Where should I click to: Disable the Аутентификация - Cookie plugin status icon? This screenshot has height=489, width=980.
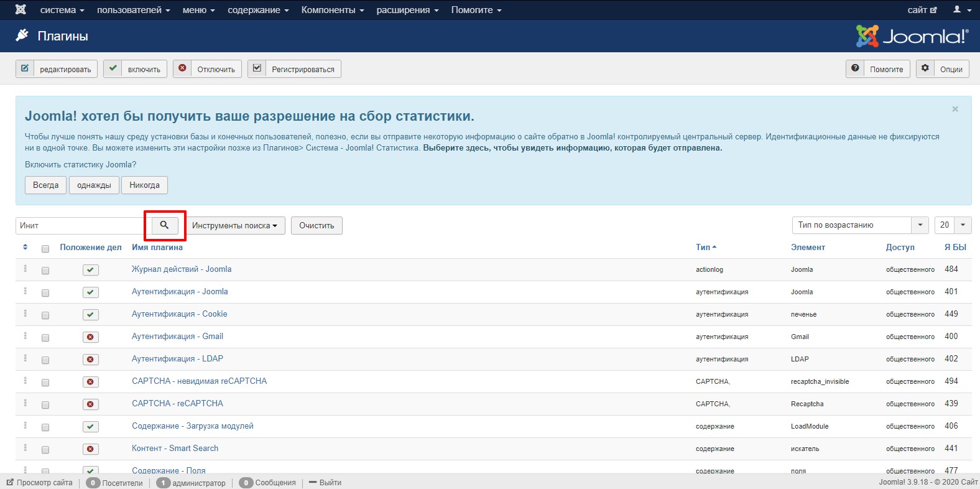[91, 315]
